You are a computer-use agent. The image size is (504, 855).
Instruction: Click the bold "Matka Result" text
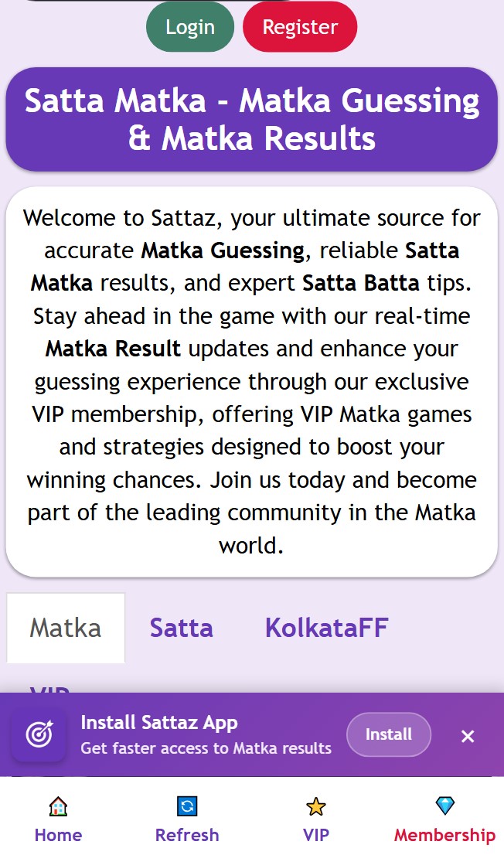[113, 349]
